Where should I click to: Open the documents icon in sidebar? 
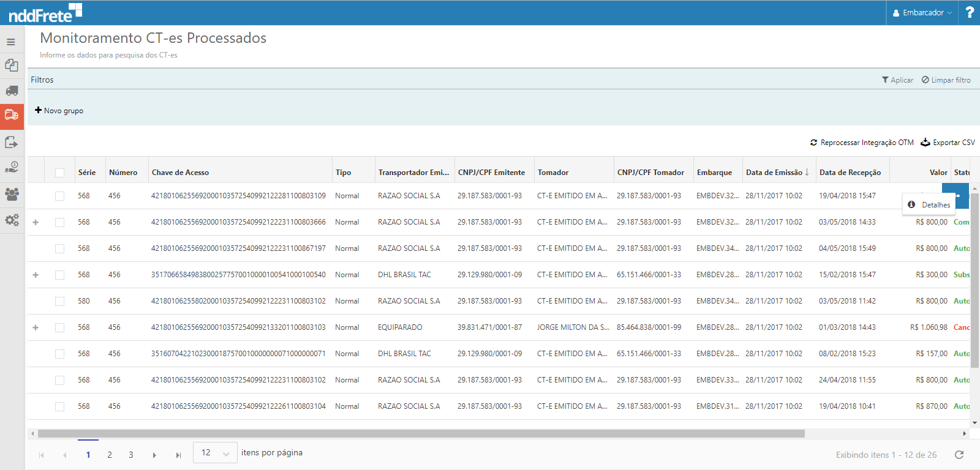[x=12, y=65]
